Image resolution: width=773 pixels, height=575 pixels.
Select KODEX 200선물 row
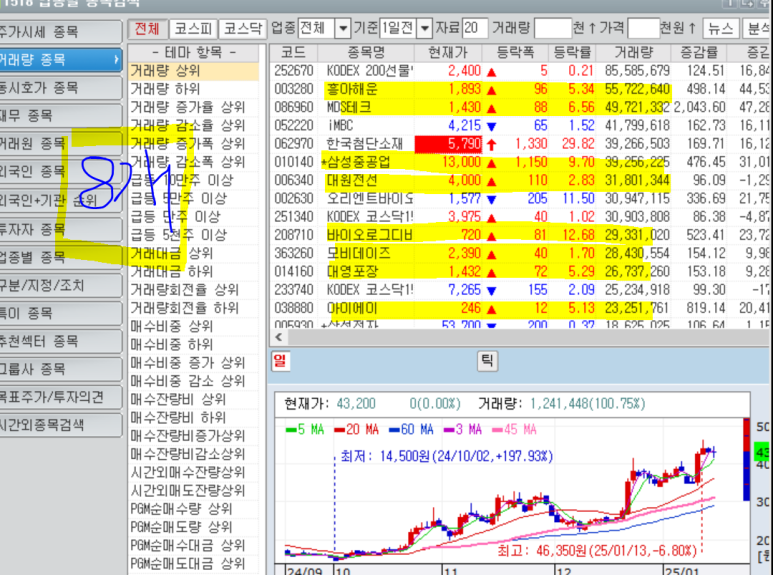point(519,71)
